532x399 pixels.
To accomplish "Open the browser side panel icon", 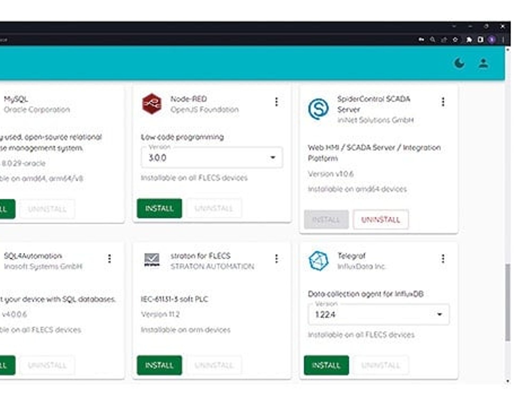I will 480,40.
